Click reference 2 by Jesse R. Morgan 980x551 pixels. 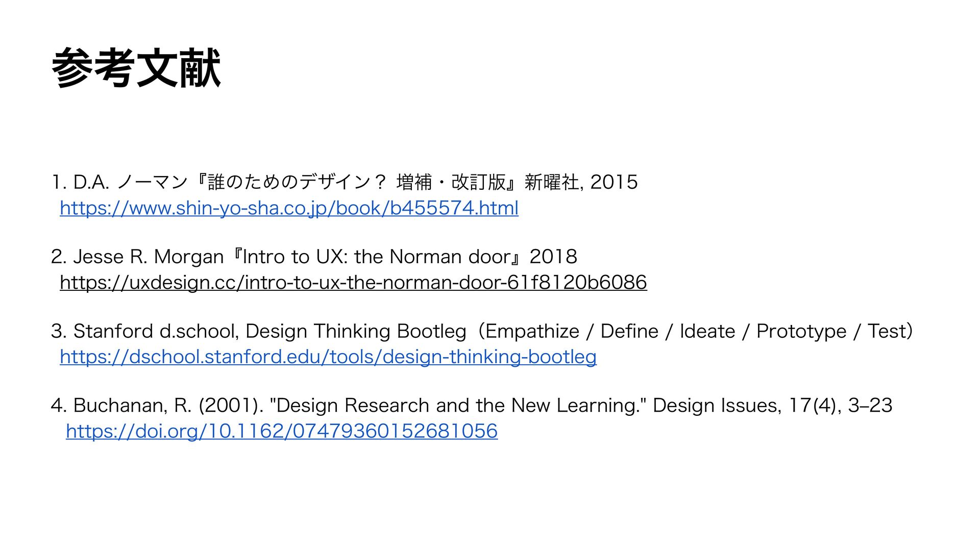click(x=314, y=257)
